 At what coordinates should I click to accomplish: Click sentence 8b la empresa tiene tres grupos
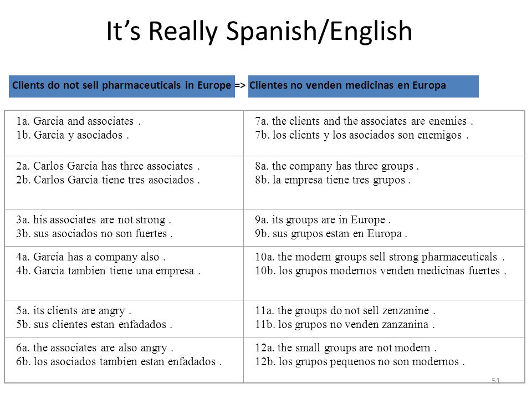tap(333, 180)
